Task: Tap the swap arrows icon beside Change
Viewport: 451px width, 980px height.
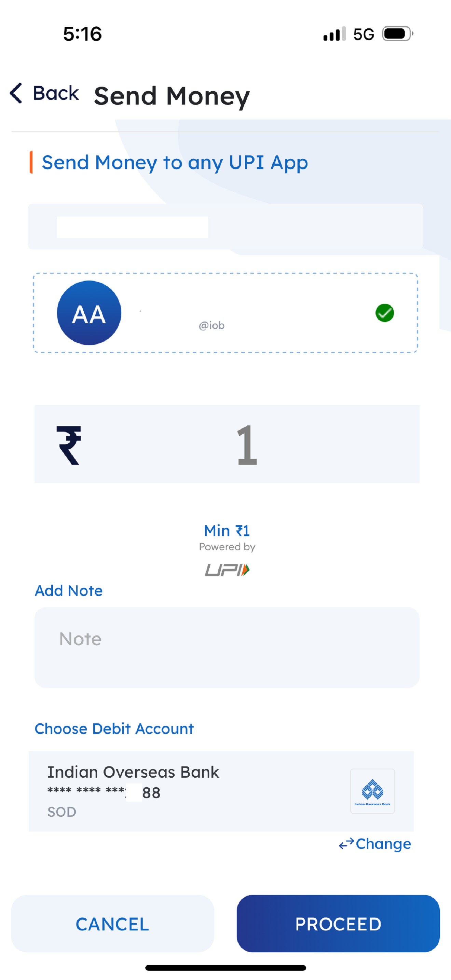Action: pyautogui.click(x=346, y=843)
